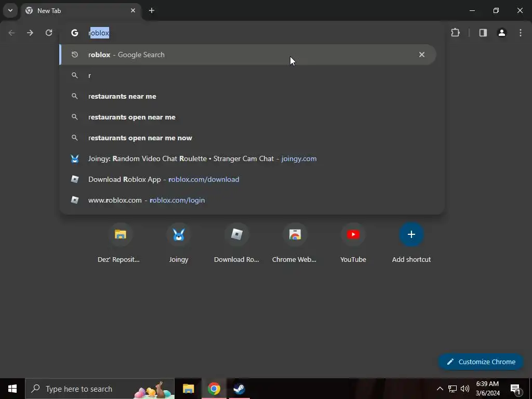Click the browser forward arrow
This screenshot has height=399, width=532.
pyautogui.click(x=30, y=33)
